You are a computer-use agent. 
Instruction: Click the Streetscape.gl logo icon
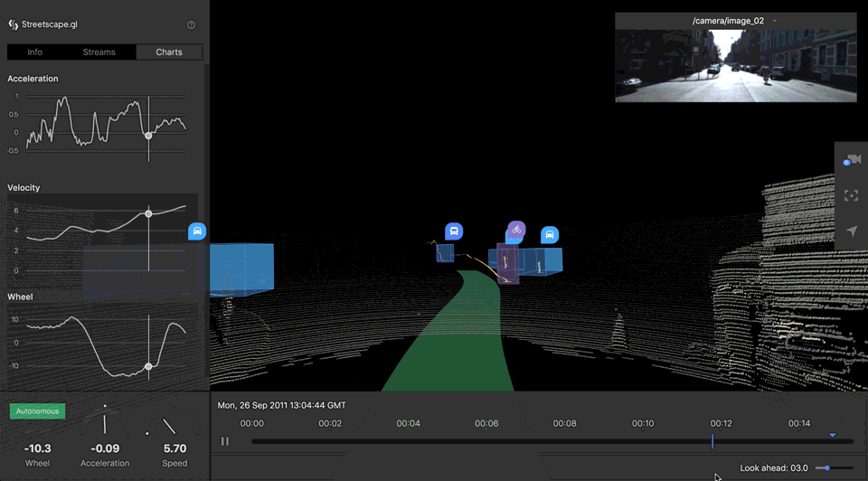(14, 24)
